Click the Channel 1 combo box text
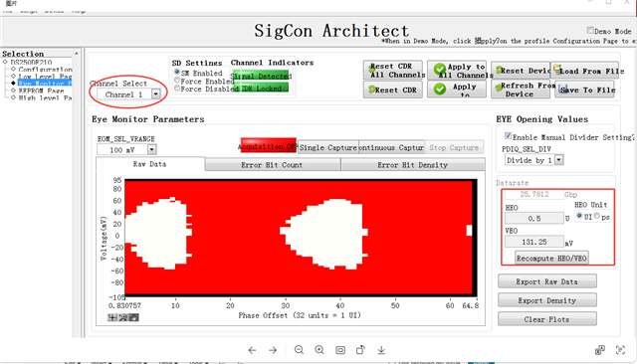The height and width of the screenshot is (364, 637). click(x=123, y=94)
